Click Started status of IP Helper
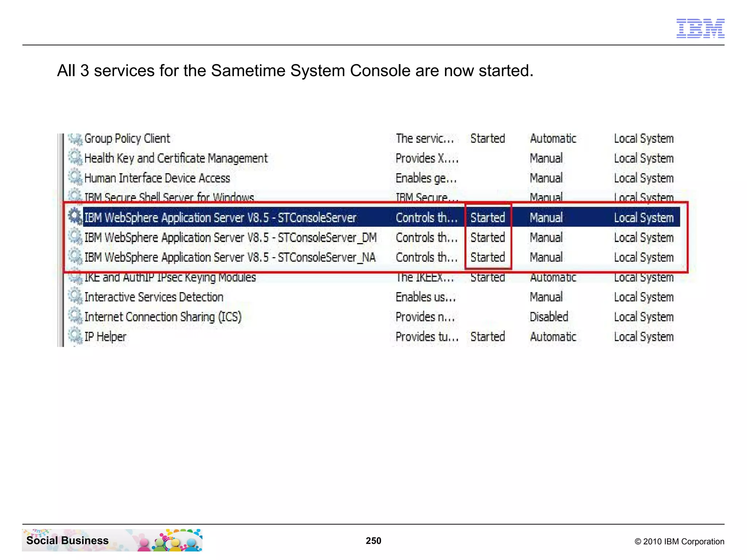The width and height of the screenshot is (747, 560). 488,337
